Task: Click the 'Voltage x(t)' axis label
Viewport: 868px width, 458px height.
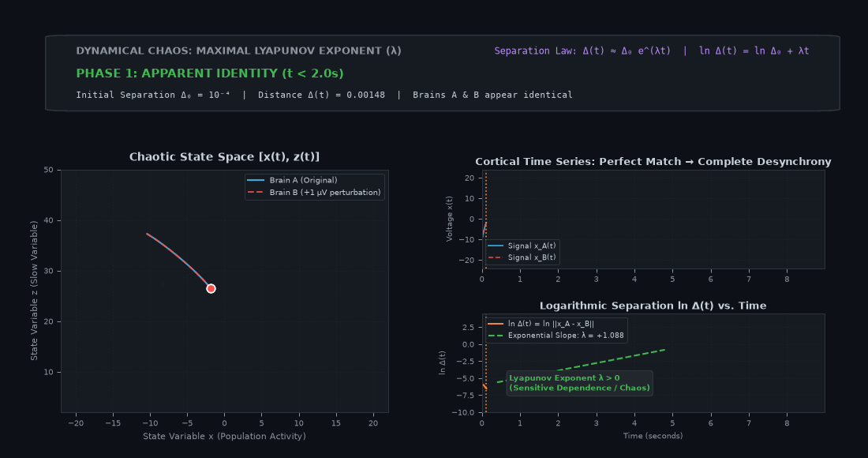Action: (450, 219)
